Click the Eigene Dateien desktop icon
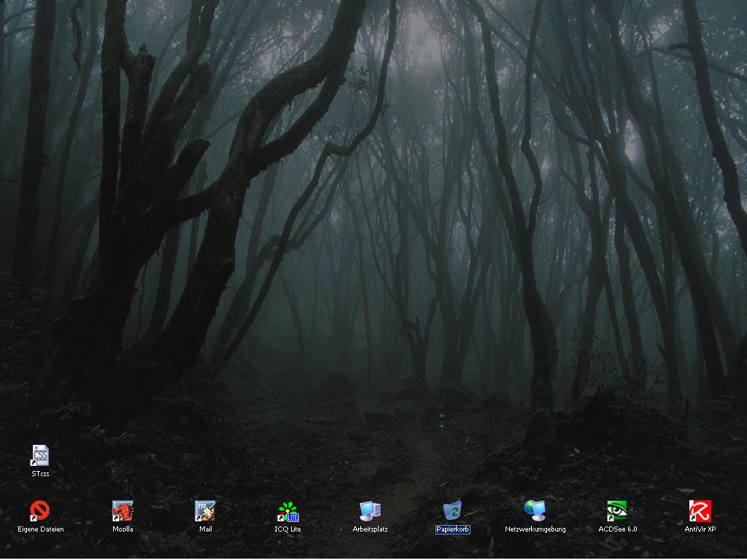The width and height of the screenshot is (747, 560). pos(40,511)
